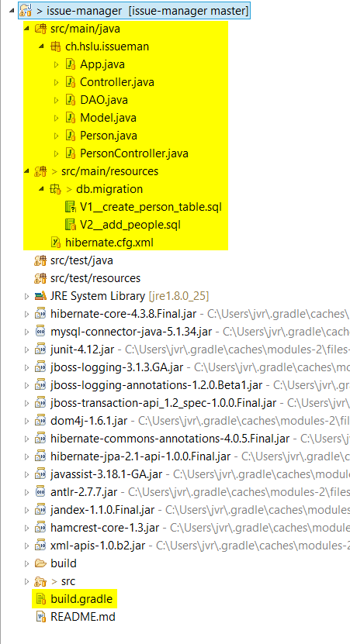
Task: Select hibernate-commons-annotations-4.0.5.Final.jar entry
Action: tap(170, 439)
